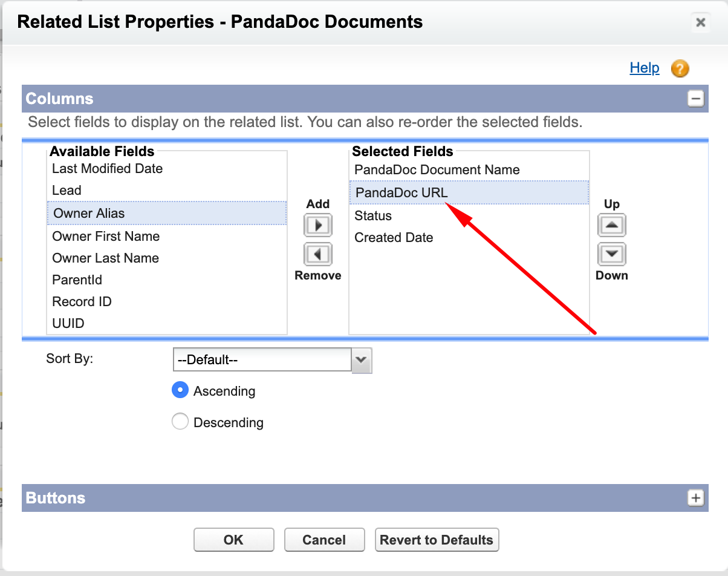
Task: Open the Help link
Action: point(645,68)
